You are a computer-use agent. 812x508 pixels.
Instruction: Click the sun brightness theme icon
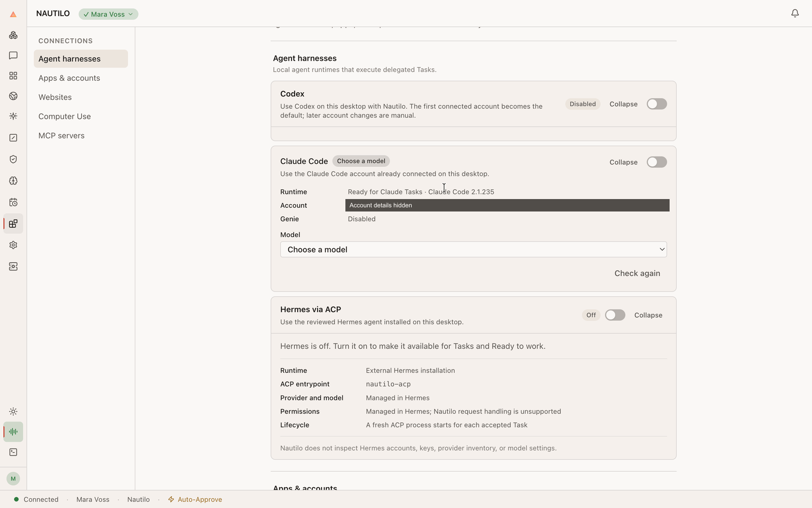13,412
